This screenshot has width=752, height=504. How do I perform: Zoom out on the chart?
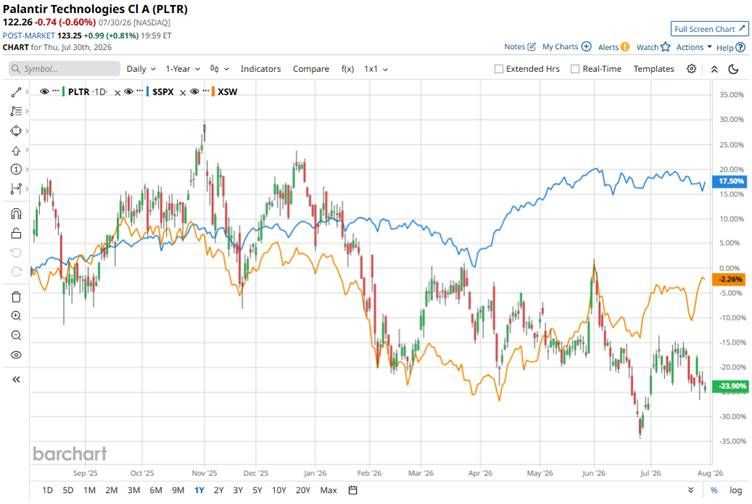[16, 335]
